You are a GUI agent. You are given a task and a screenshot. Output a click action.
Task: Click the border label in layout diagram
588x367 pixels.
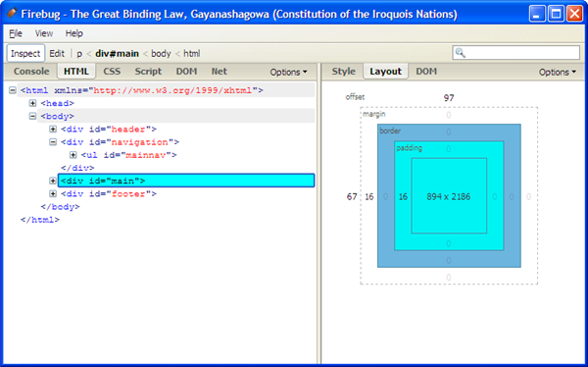click(390, 131)
